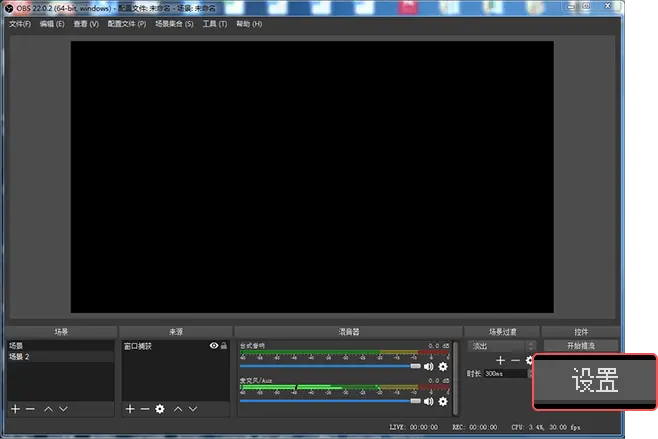Add a new scene with the plus icon
The height and width of the screenshot is (439, 658).
[x=16, y=409]
